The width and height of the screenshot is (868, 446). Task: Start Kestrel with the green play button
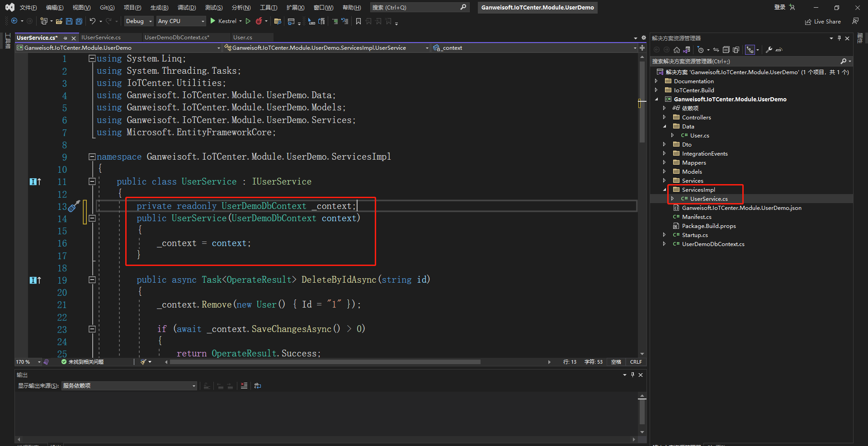pyautogui.click(x=213, y=21)
